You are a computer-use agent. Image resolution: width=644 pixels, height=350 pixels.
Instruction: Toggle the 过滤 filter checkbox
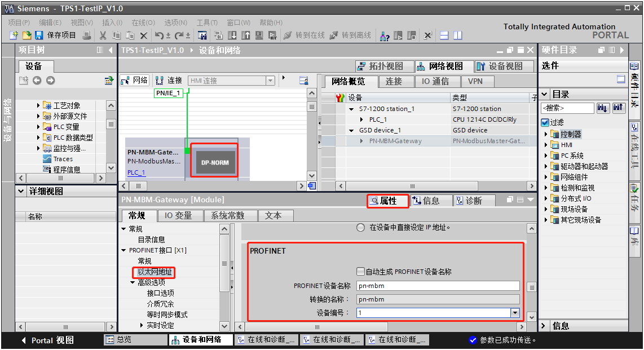click(545, 122)
